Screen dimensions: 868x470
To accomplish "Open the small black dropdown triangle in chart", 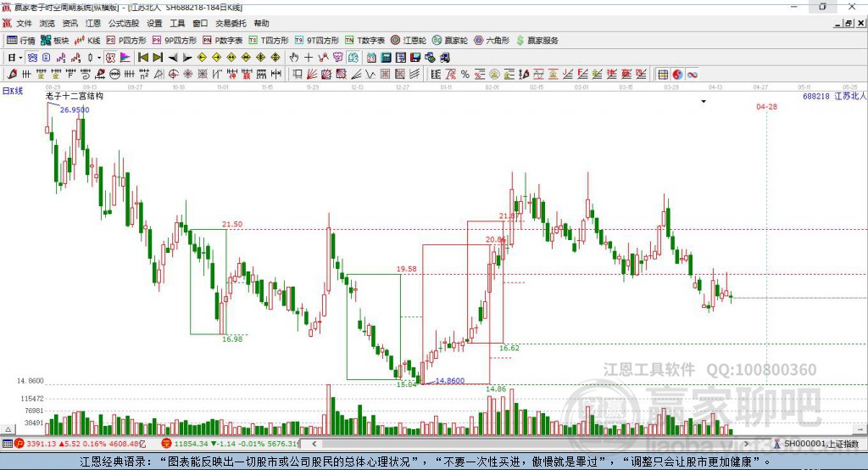I will (x=704, y=102).
